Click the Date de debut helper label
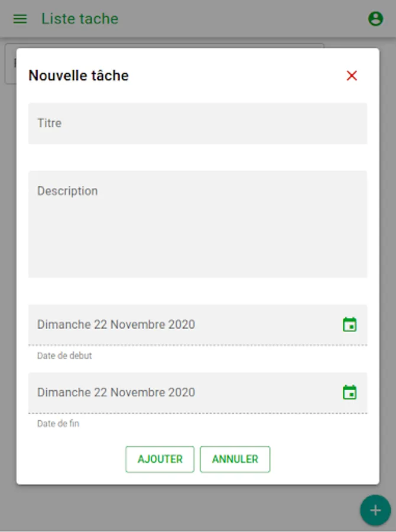This screenshot has width=396, height=532. 64,356
